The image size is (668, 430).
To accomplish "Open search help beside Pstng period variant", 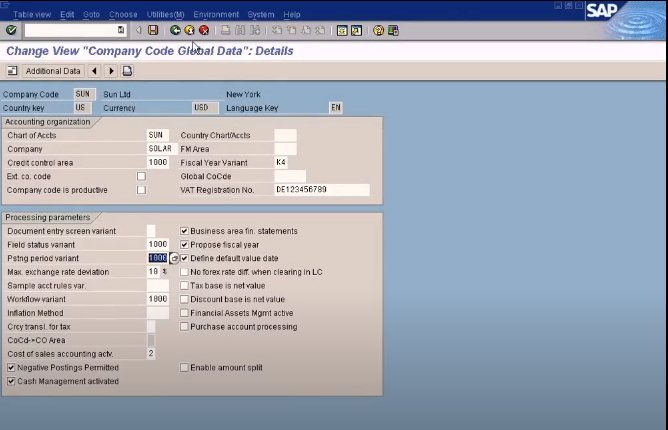I will tap(174, 258).
